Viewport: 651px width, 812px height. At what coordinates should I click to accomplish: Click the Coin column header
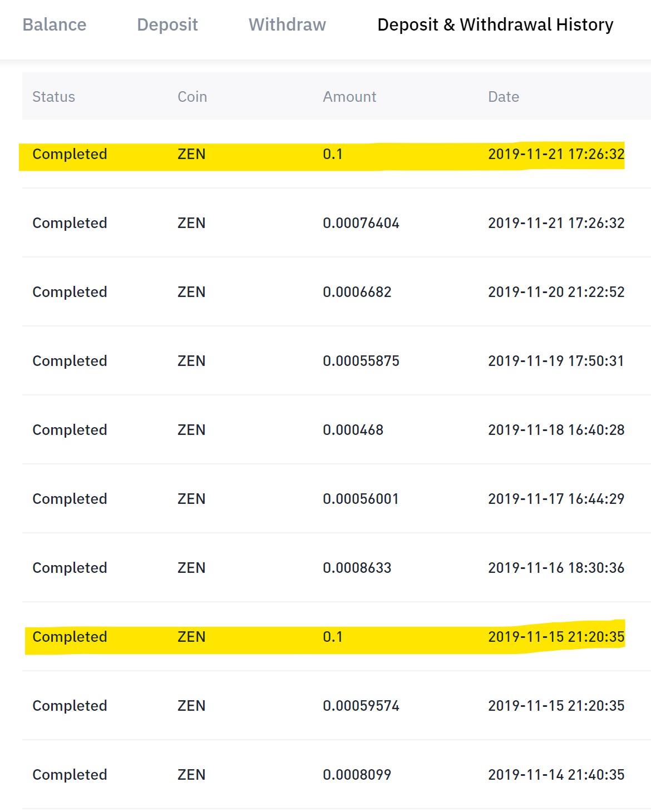click(192, 97)
